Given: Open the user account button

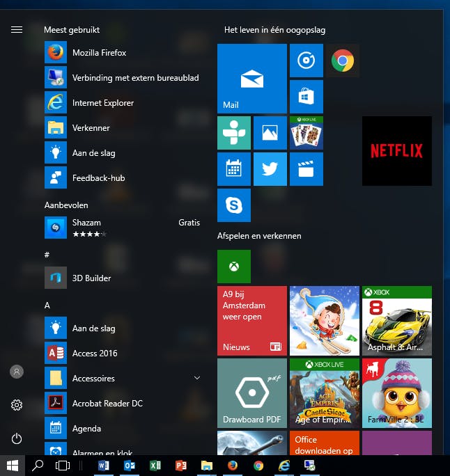Looking at the screenshot, I should [17, 372].
